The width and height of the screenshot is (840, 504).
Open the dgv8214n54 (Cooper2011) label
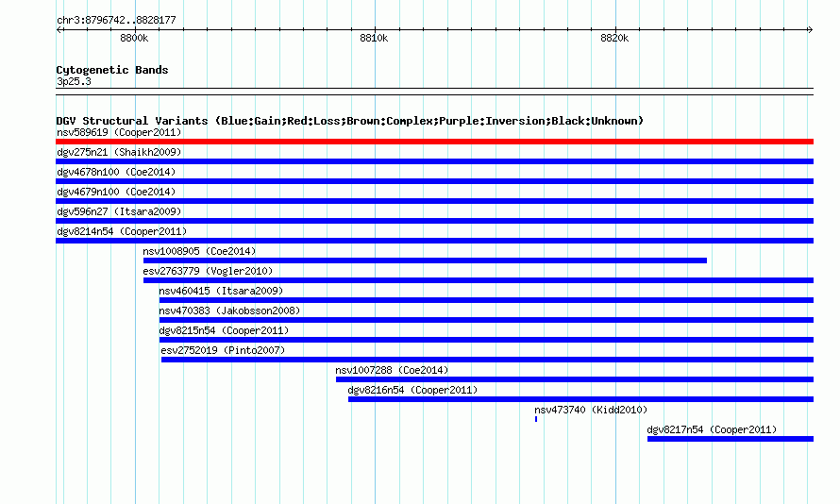tap(122, 231)
